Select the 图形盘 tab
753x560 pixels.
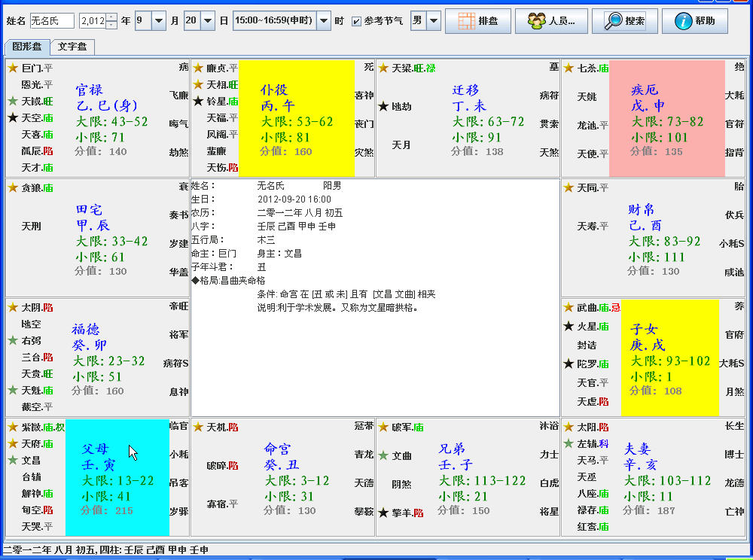click(26, 47)
